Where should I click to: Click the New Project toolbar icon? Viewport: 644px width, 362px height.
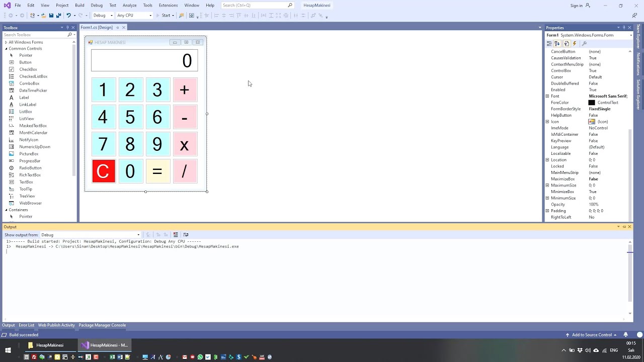pos(33,16)
